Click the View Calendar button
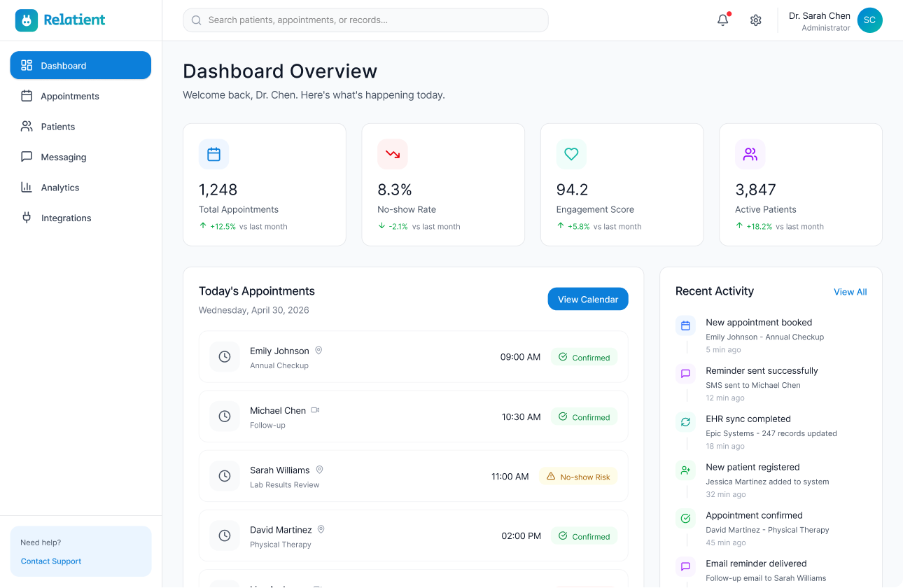Screen dimensions: 903x588 point(588,299)
